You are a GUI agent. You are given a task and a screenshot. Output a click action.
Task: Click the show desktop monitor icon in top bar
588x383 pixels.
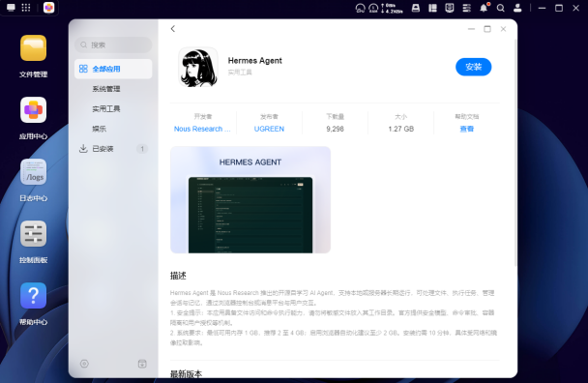click(x=11, y=8)
